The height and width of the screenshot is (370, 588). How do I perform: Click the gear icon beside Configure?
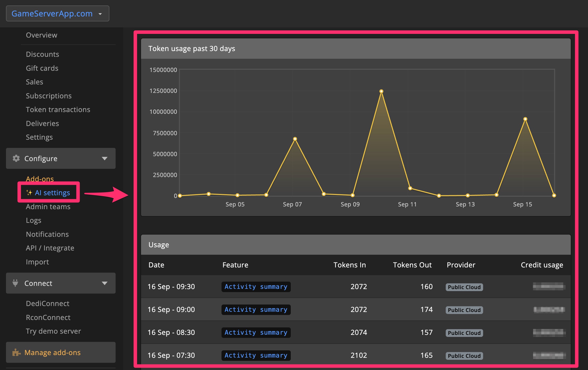click(x=16, y=158)
